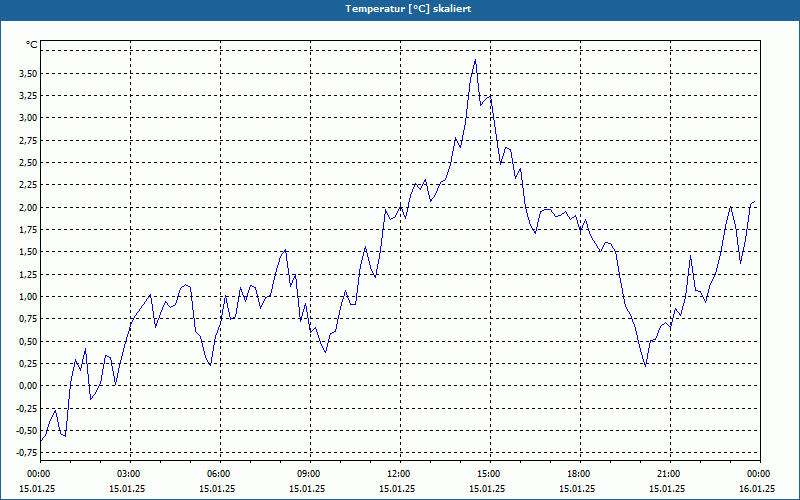Click the 0,75 y-axis label

[28, 319]
